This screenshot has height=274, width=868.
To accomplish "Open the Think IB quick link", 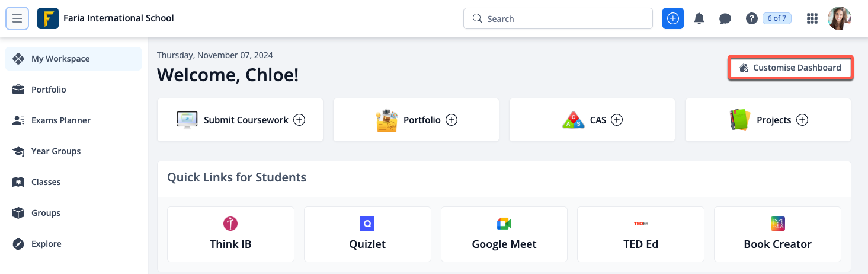I will [x=230, y=234].
